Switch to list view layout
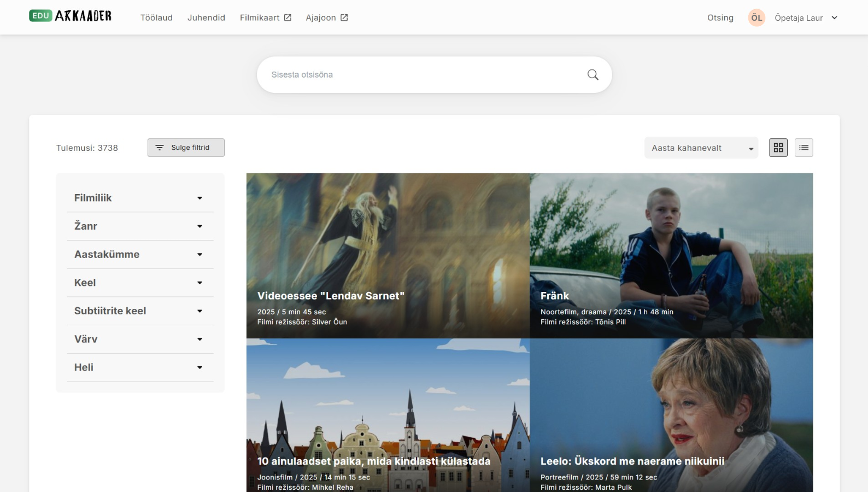 (x=804, y=148)
